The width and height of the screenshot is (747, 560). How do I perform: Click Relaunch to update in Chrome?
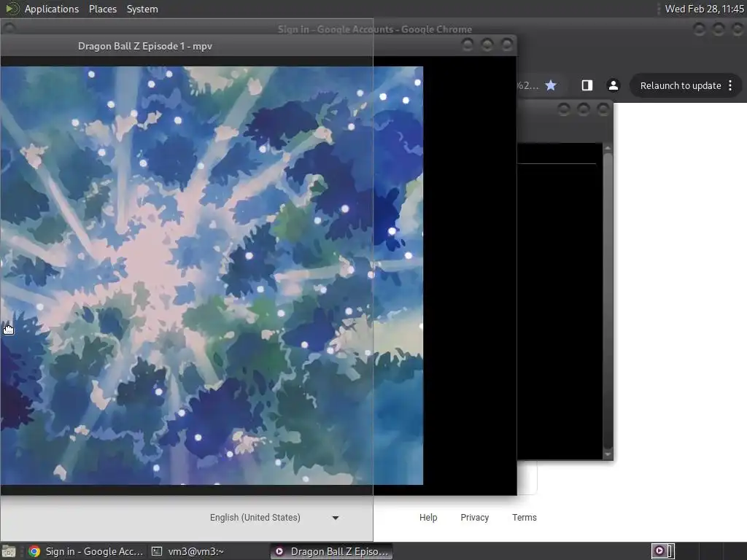click(x=681, y=86)
